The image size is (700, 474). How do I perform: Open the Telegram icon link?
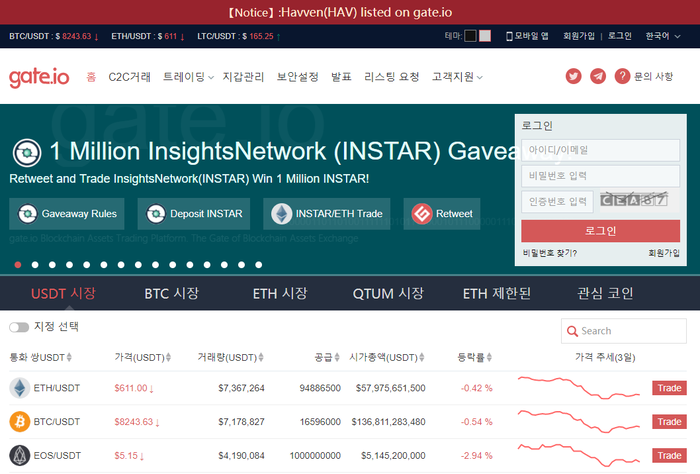click(598, 76)
